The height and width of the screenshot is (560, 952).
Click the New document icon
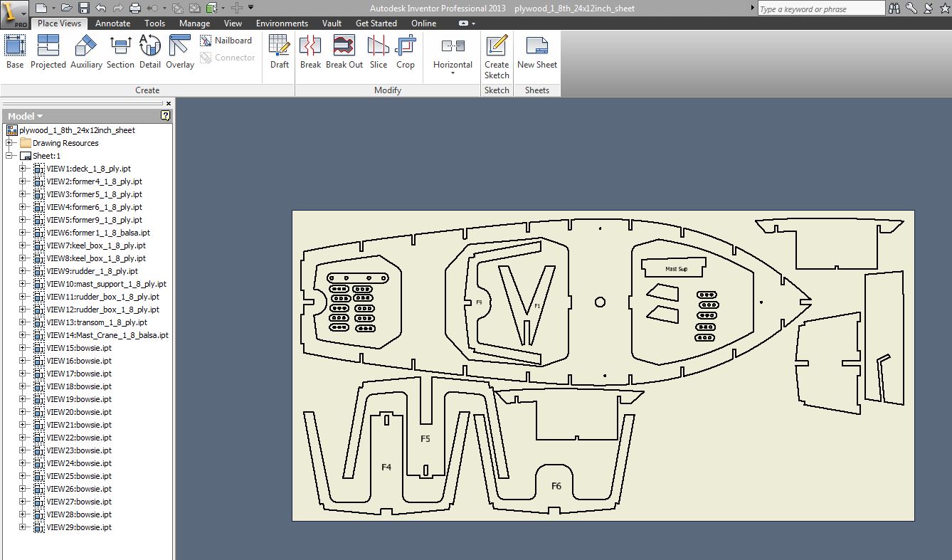pos(41,8)
